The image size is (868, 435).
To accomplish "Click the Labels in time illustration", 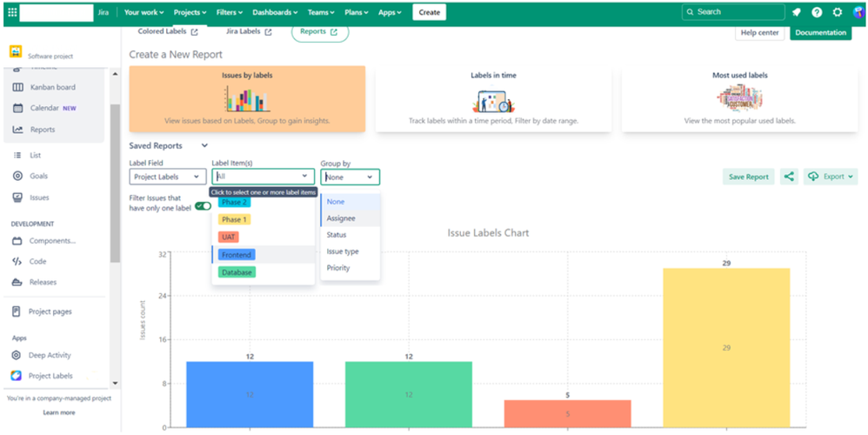I will [493, 100].
